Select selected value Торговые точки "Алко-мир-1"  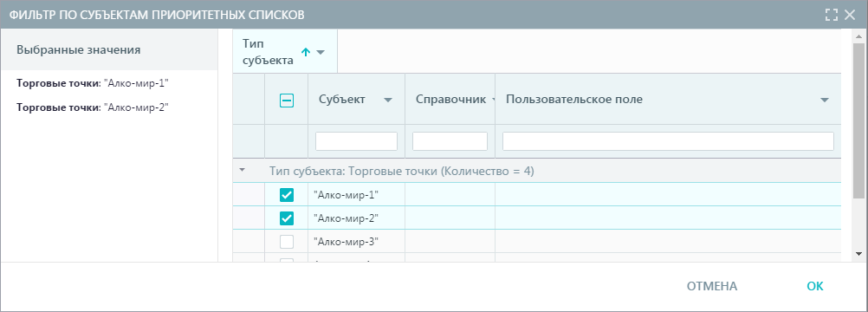[93, 84]
